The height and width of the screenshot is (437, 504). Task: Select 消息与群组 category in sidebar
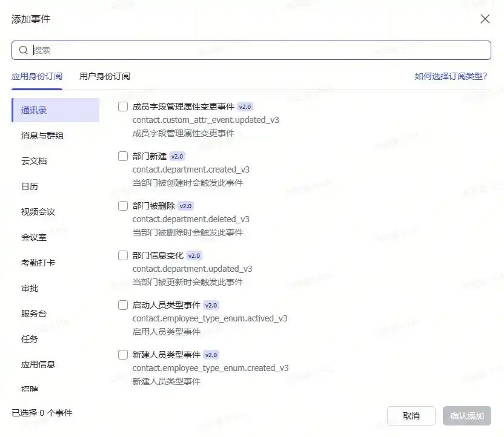click(42, 136)
